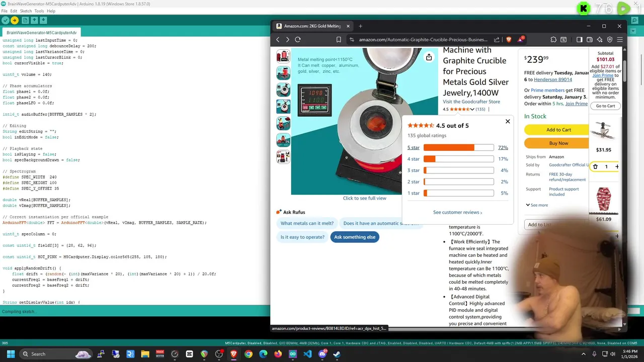This screenshot has height=362, width=644.
Task: Click the Arduino Verify checkmark button
Action: 5,20
